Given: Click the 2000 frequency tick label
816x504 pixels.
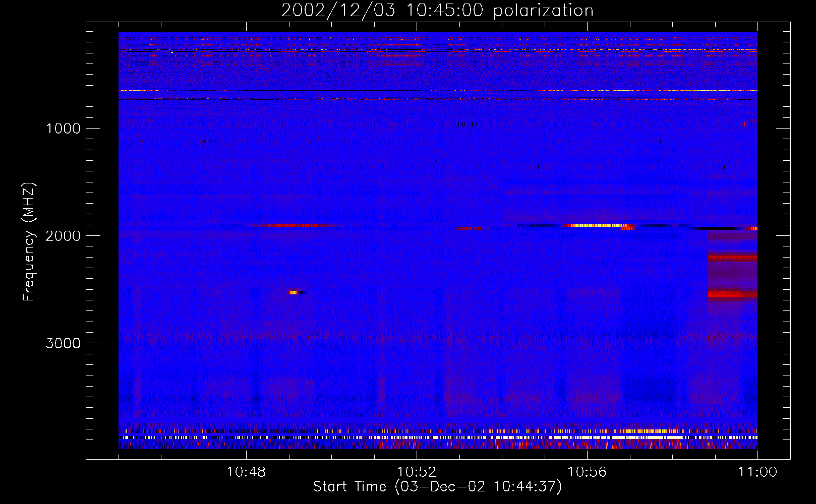Looking at the screenshot, I should coord(63,236).
